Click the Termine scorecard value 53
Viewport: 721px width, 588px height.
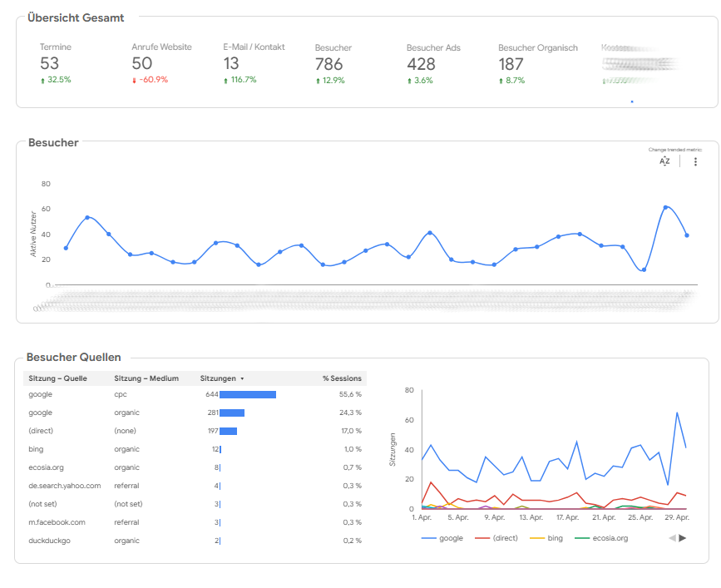coord(49,64)
